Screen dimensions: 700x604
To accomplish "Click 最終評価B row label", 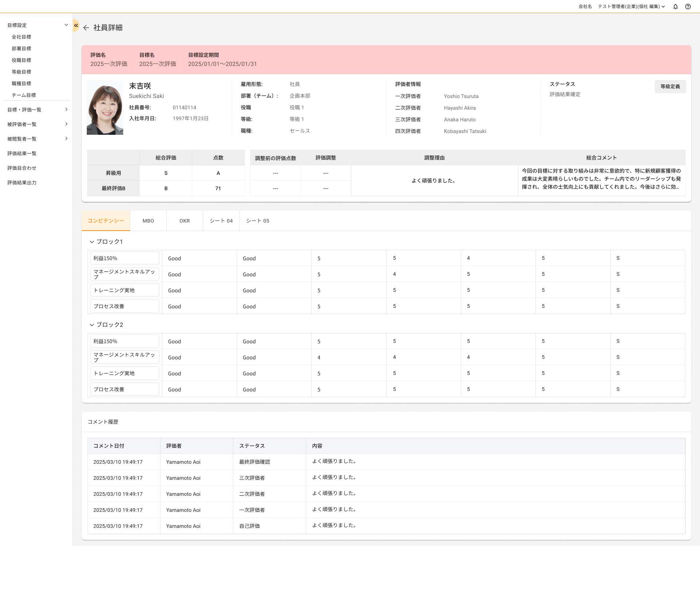I will click(113, 188).
